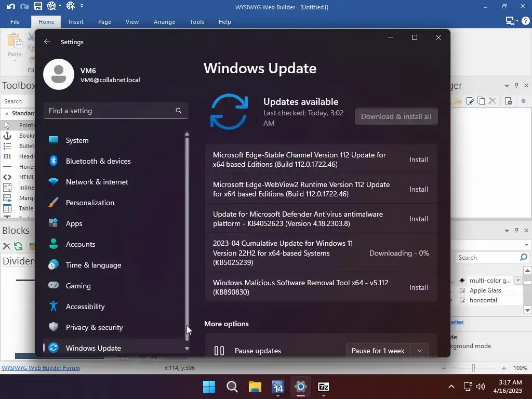This screenshot has width=532, height=399.
Task: Customize quick access toolbar dropdown
Action: tap(82, 6)
